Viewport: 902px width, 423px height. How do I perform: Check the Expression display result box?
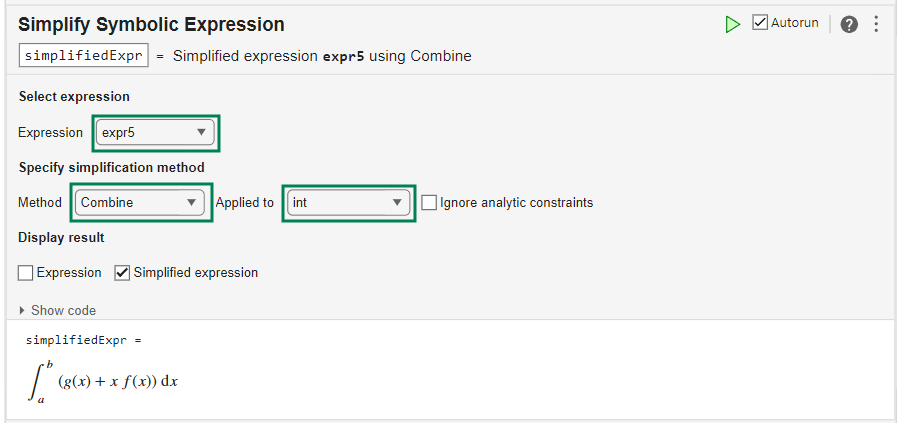point(25,273)
